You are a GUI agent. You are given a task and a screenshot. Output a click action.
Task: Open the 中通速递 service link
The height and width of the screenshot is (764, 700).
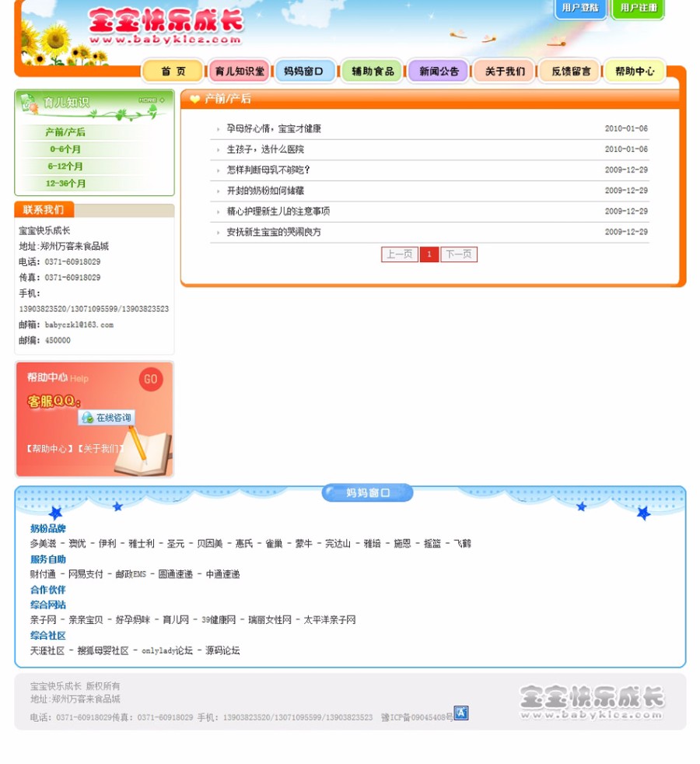222,574
